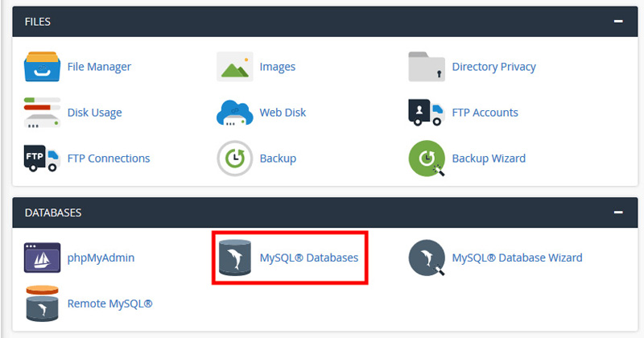The width and height of the screenshot is (644, 338).
Task: Open the Remote MySQL cylinder icon
Action: 42,303
